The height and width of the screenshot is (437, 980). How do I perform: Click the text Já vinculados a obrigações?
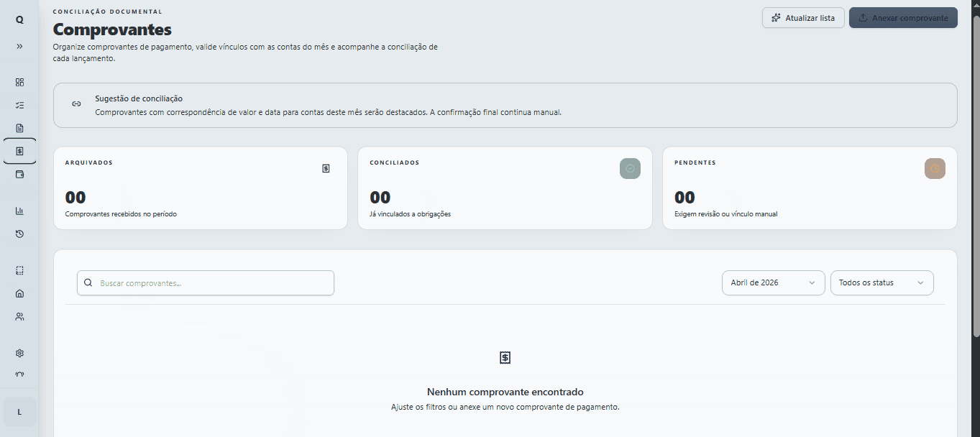coord(411,214)
